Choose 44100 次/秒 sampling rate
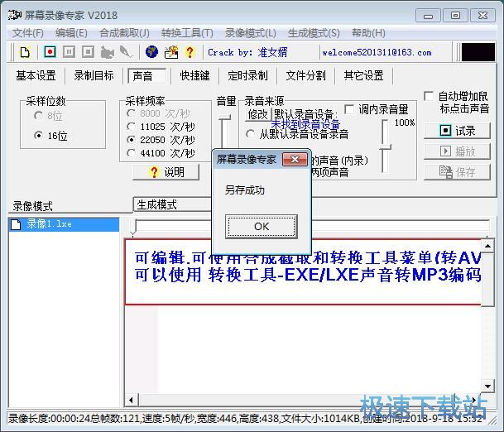Viewport: 504px width, 432px height. tap(131, 152)
